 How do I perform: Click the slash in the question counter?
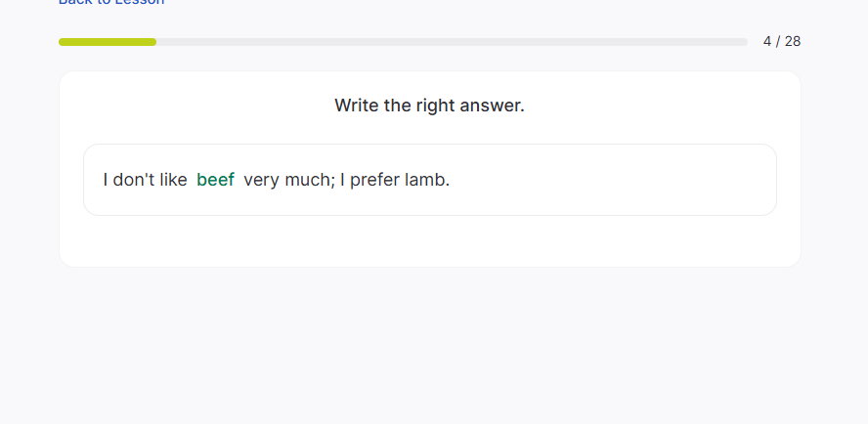(x=778, y=41)
